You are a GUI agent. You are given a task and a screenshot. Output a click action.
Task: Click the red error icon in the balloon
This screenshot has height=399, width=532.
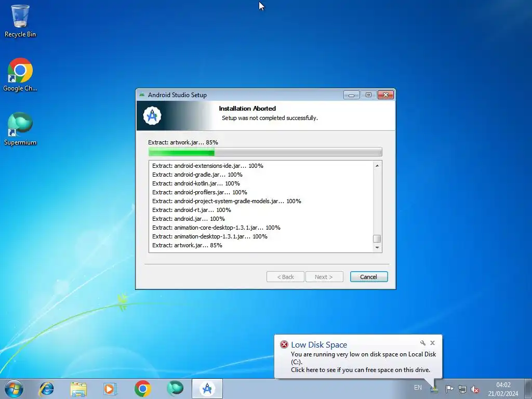tap(284, 345)
